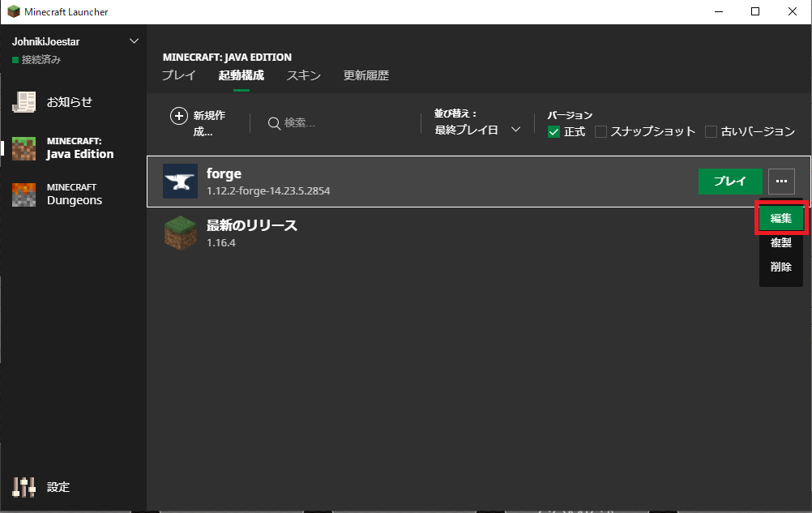Click the MINECRAFT: JAVA EDITION heading
Viewport: 812px width, 513px height.
pyautogui.click(x=227, y=57)
